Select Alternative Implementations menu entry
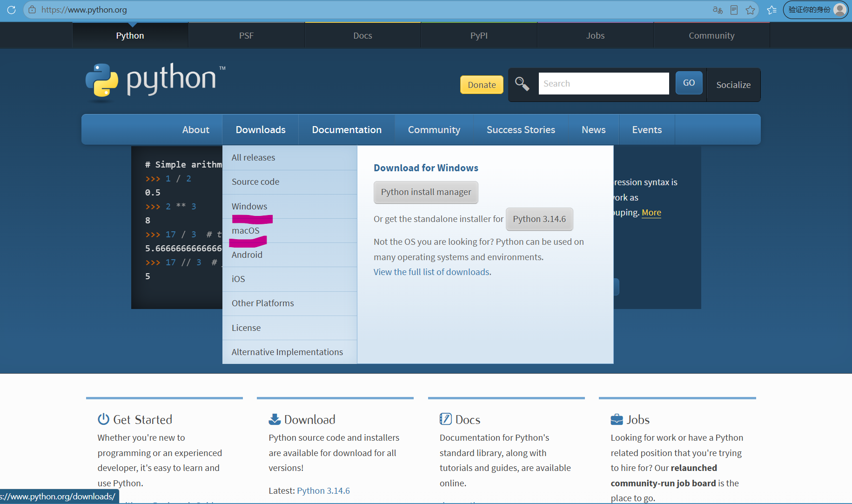852x504 pixels. click(289, 352)
